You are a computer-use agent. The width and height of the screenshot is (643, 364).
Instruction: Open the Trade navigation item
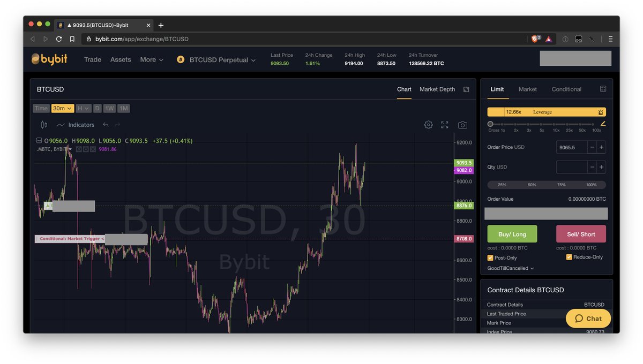(x=93, y=59)
